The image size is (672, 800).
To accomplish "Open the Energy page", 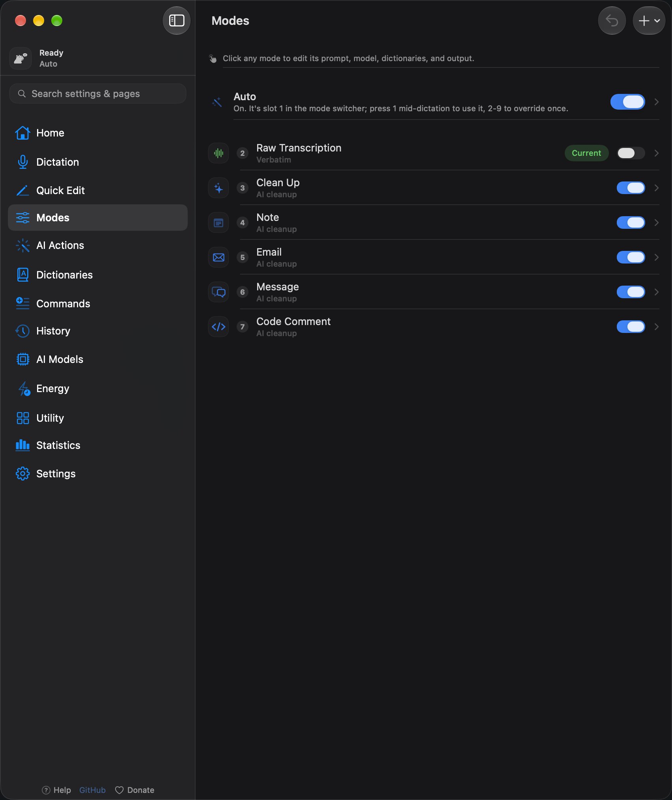I will coord(98,389).
